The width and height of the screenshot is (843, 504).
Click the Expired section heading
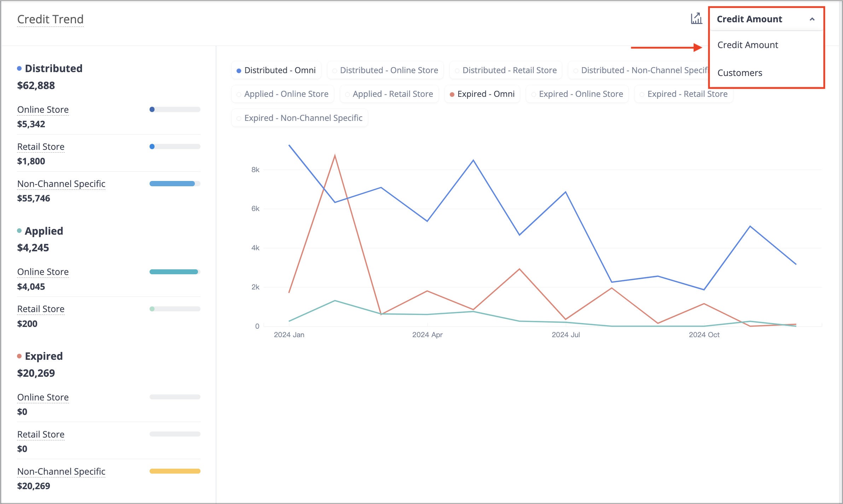click(x=43, y=356)
